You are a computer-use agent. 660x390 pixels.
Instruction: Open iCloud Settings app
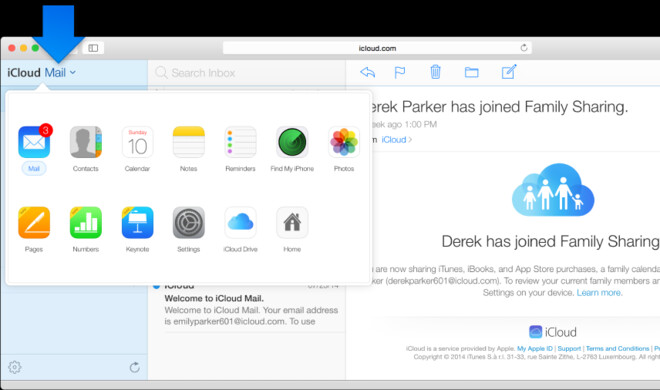(x=189, y=223)
